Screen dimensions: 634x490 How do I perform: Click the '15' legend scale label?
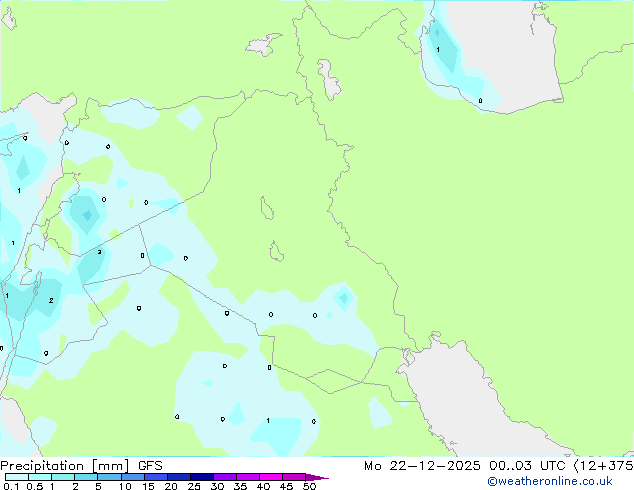click(x=148, y=486)
